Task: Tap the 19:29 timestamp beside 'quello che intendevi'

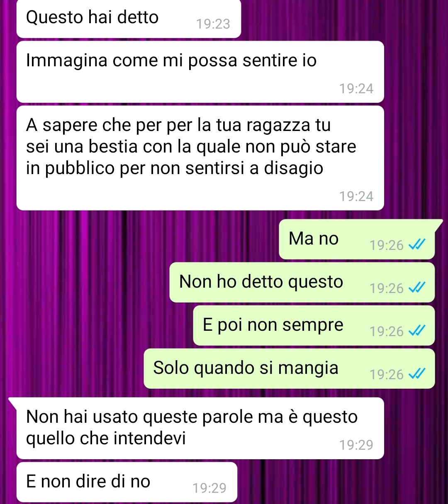Action: (x=356, y=445)
